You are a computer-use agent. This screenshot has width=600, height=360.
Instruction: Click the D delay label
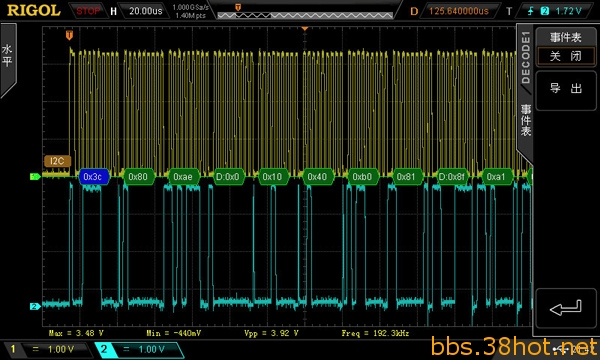(414, 11)
